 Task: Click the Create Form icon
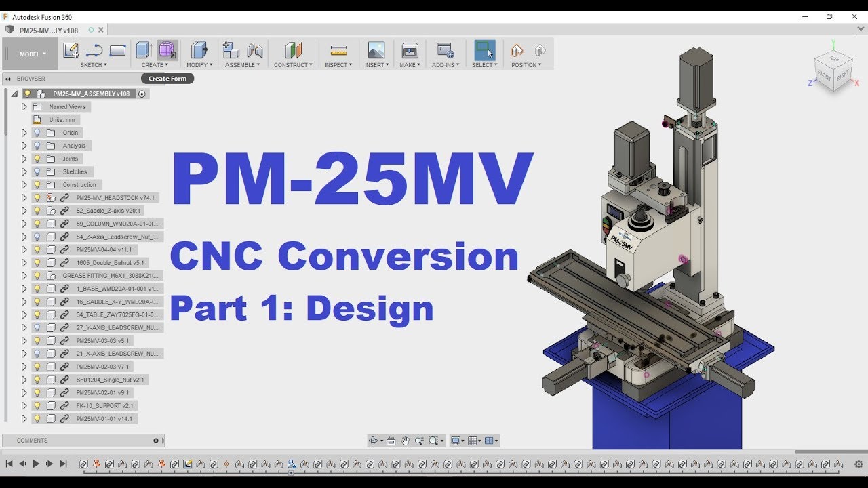pos(167,50)
